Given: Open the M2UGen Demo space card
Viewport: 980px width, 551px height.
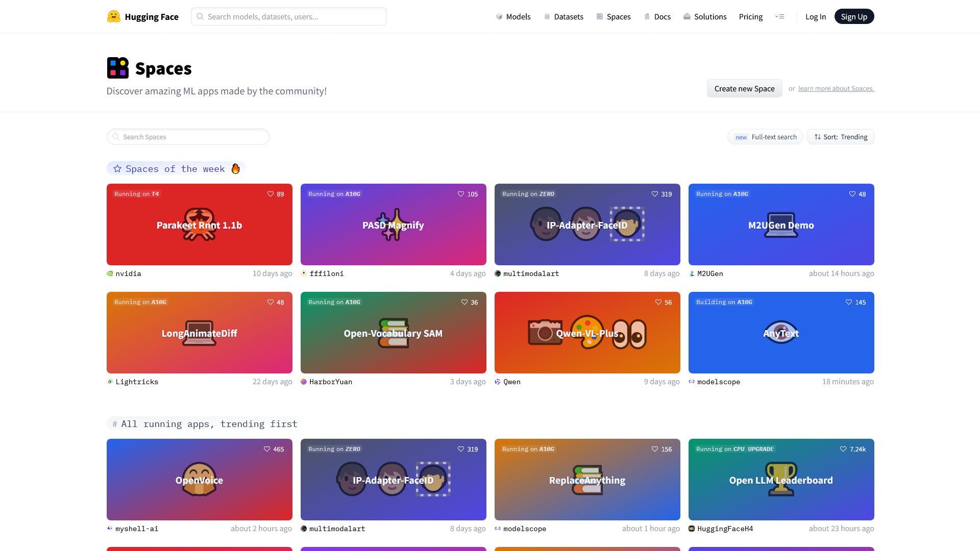Looking at the screenshot, I should [x=781, y=224].
